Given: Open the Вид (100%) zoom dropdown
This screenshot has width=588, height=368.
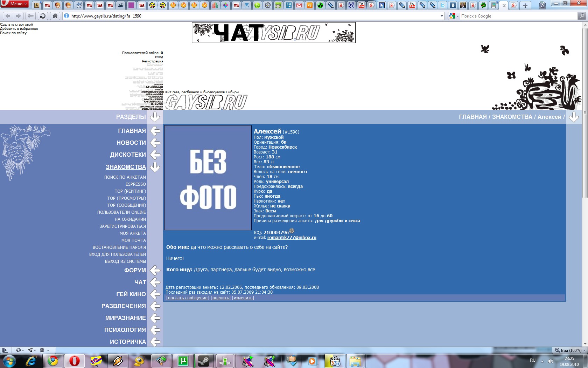Looking at the screenshot, I should click(x=570, y=350).
